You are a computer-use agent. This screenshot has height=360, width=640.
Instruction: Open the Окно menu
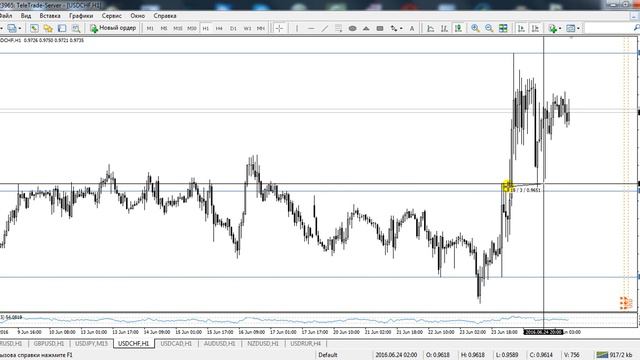pos(138,16)
